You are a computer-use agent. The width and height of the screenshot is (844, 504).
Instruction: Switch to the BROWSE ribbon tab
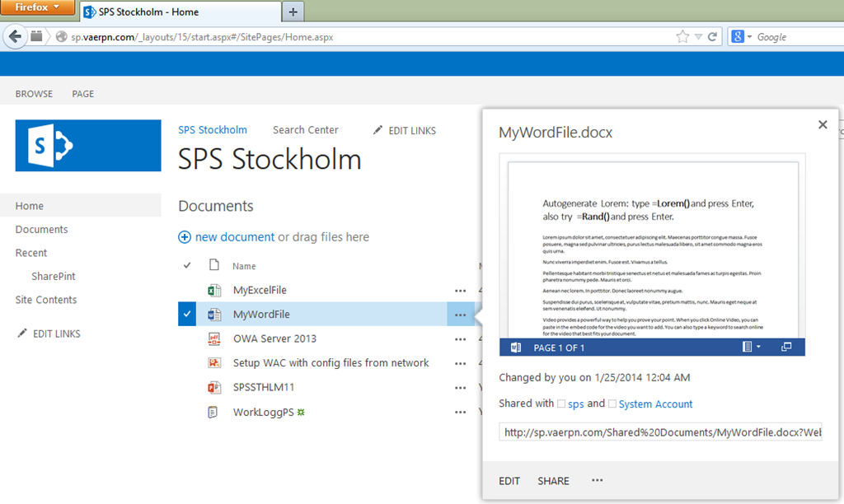[34, 94]
